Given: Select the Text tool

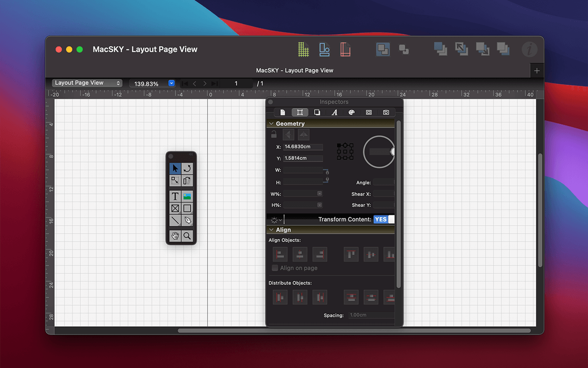Looking at the screenshot, I should pyautogui.click(x=175, y=196).
